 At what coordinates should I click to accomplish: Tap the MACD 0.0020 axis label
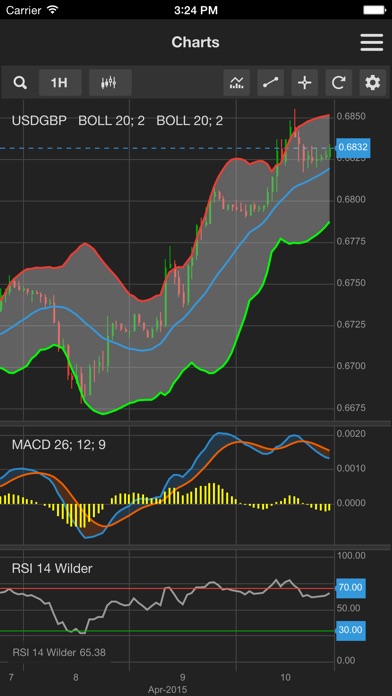(351, 434)
